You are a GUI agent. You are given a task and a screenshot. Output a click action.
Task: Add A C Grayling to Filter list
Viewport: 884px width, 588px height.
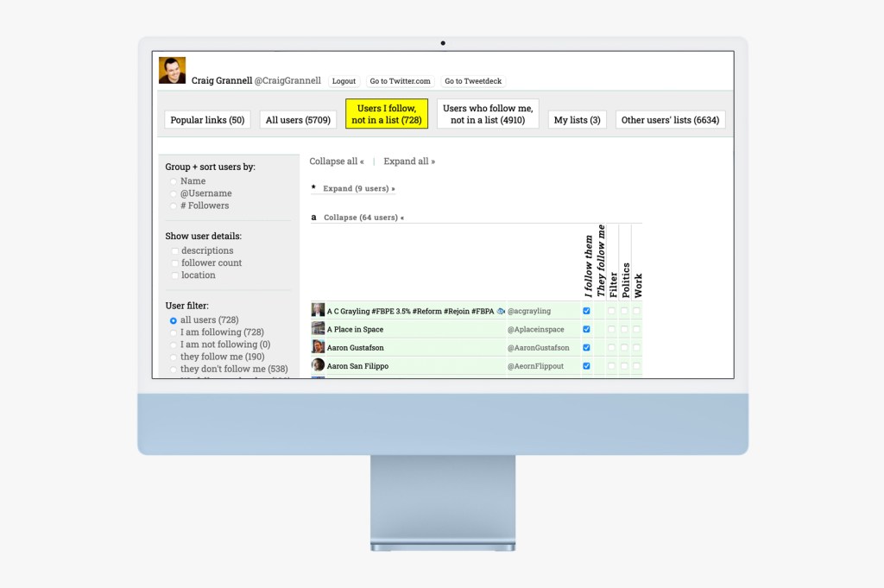pyautogui.click(x=612, y=311)
